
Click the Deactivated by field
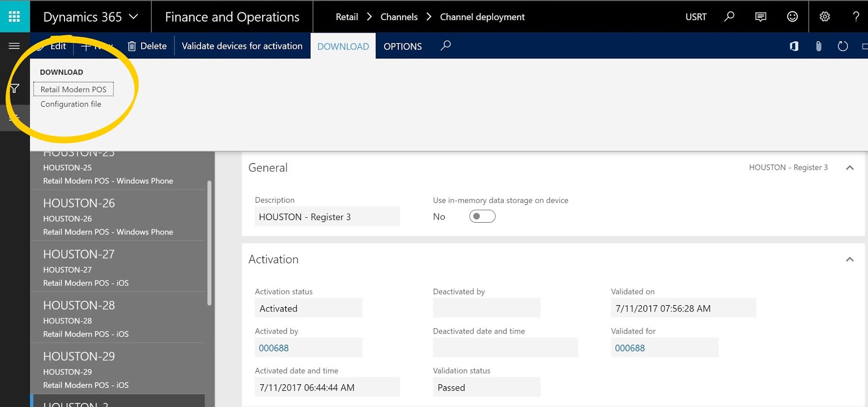coord(486,308)
